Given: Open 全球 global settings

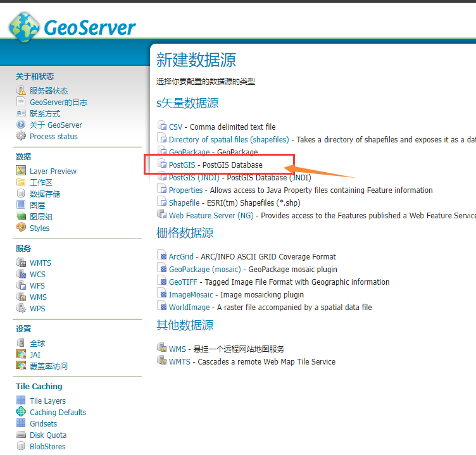Looking at the screenshot, I should [37, 343].
